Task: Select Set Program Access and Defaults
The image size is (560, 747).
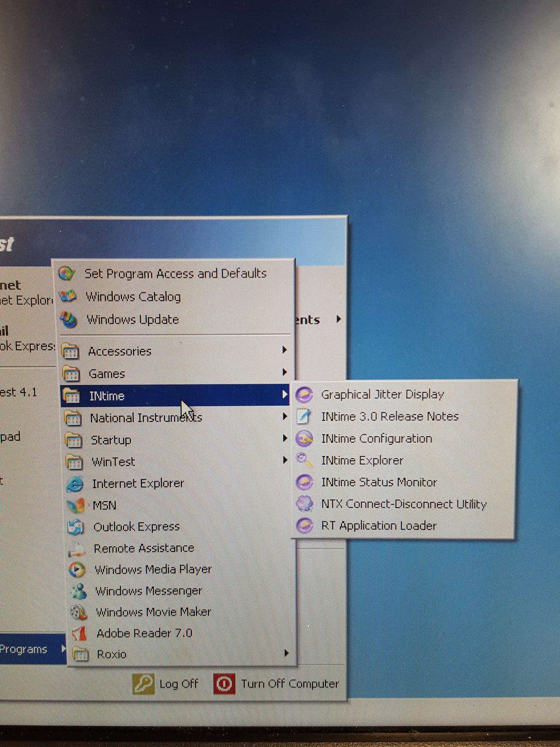Action: (x=175, y=274)
